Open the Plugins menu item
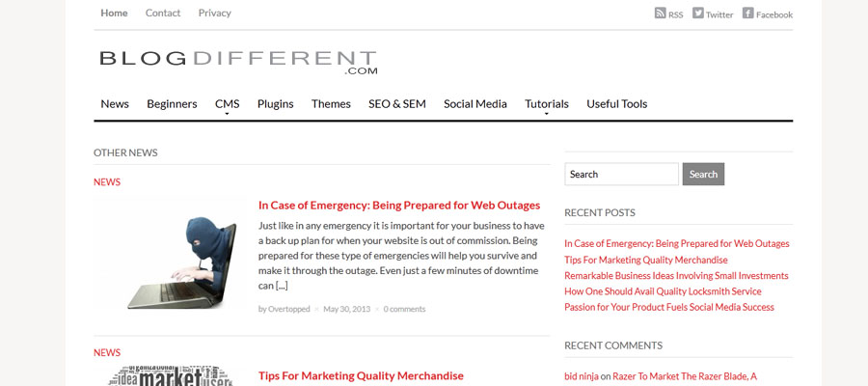868x386 pixels. point(275,104)
